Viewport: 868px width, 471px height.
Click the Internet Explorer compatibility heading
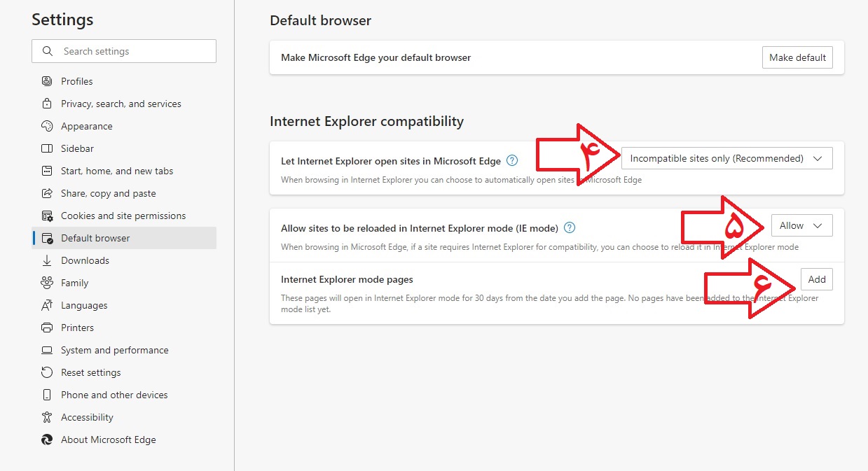click(x=366, y=121)
